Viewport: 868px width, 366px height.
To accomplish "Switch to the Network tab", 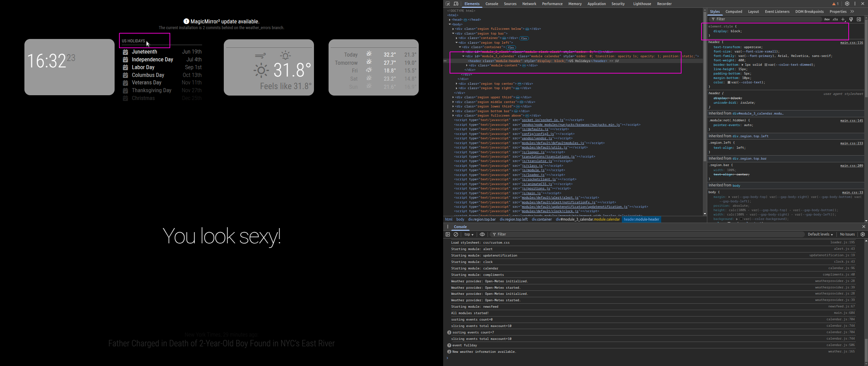I will [529, 4].
